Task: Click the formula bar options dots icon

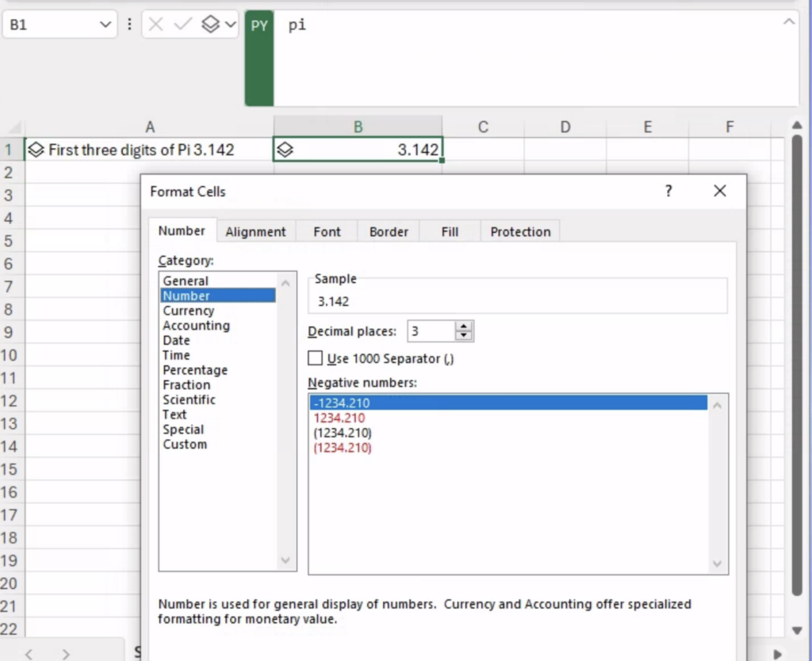Action: [129, 25]
